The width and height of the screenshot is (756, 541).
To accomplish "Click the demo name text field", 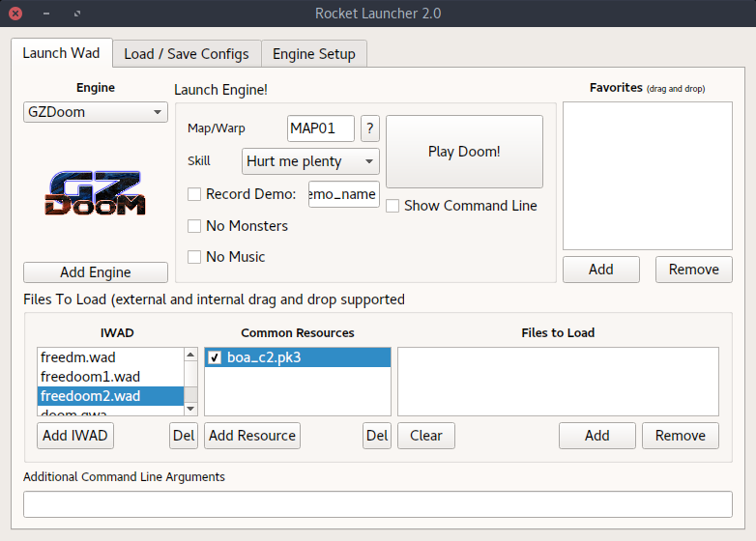I will (344, 194).
